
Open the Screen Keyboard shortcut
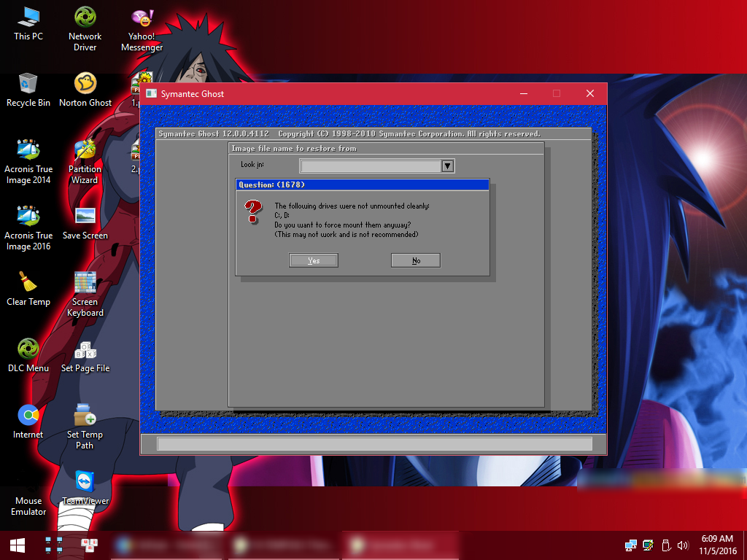[85, 295]
